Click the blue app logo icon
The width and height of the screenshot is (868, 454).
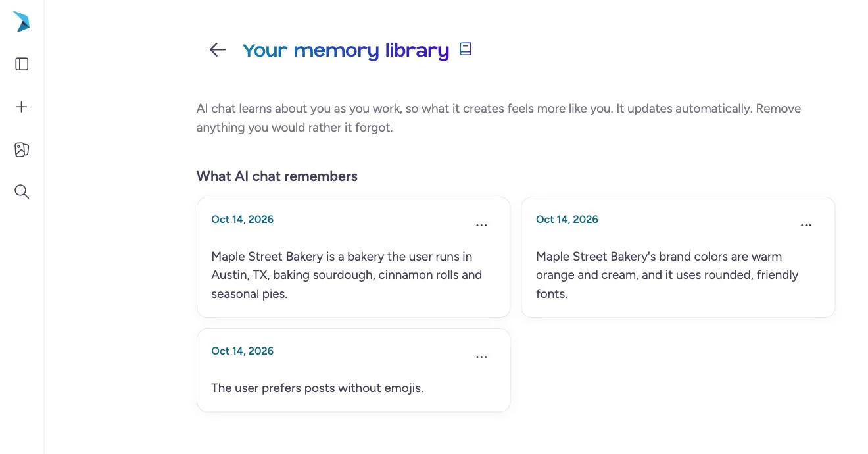click(22, 21)
